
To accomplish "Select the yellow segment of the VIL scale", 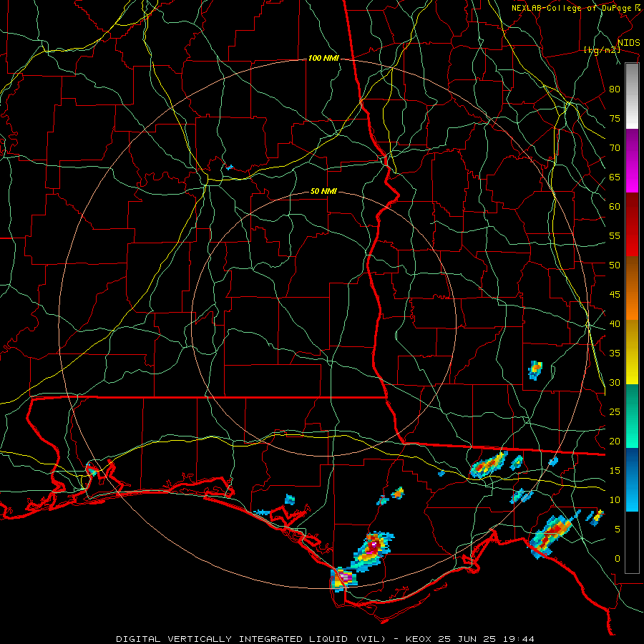I will coord(632,352).
